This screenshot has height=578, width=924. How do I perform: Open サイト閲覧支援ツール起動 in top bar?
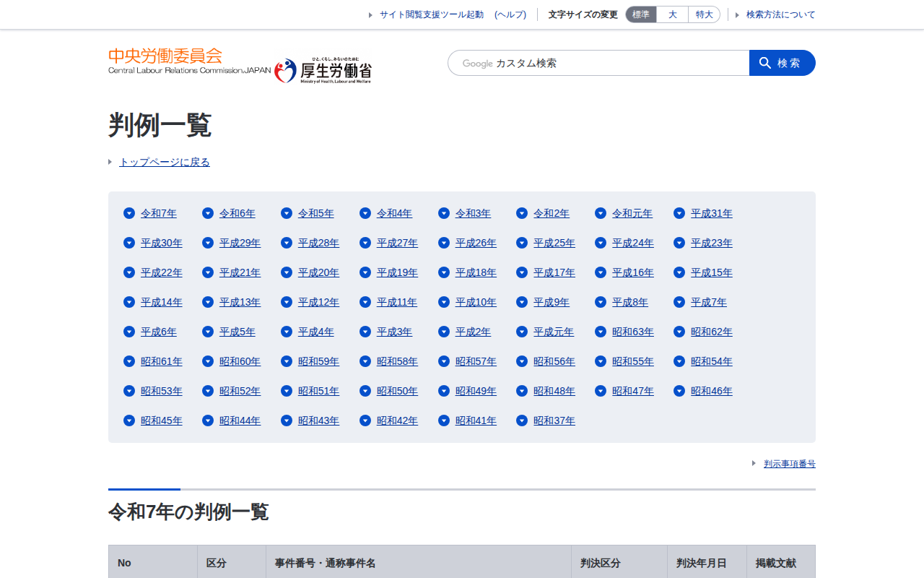click(x=431, y=14)
